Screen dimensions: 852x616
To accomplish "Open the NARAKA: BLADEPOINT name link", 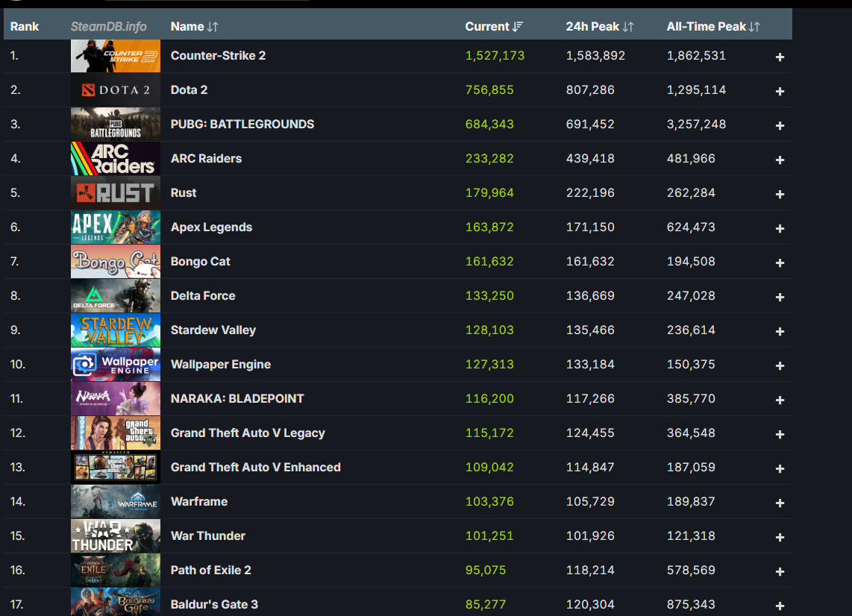I will coord(237,398).
